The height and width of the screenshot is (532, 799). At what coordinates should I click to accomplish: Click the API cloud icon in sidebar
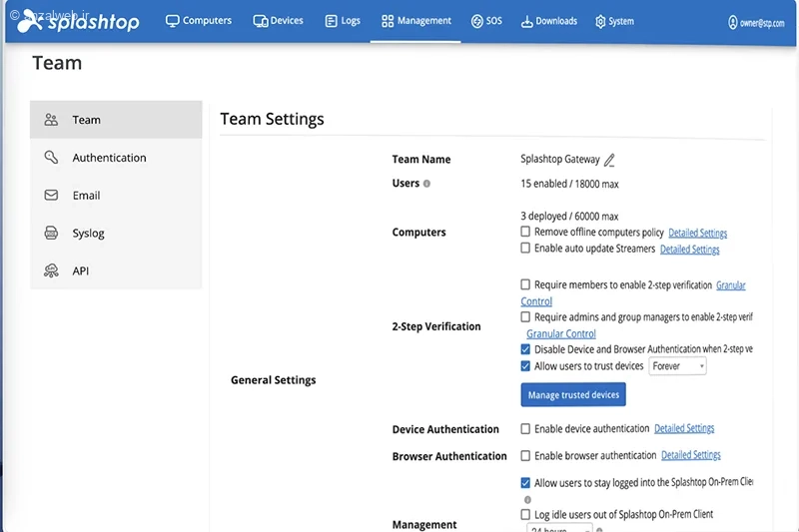tap(51, 270)
